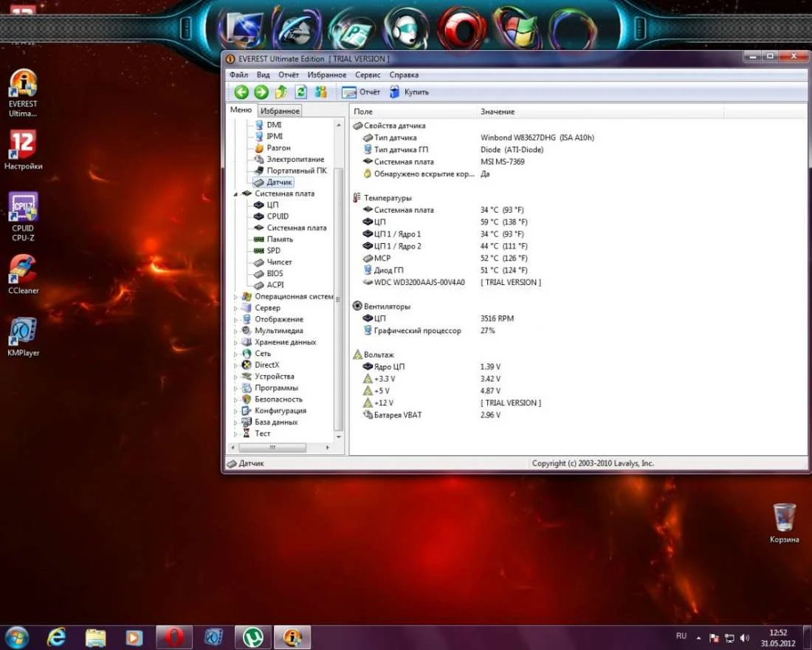Open the Сервис menu
Image resolution: width=812 pixels, height=650 pixels.
coord(368,75)
